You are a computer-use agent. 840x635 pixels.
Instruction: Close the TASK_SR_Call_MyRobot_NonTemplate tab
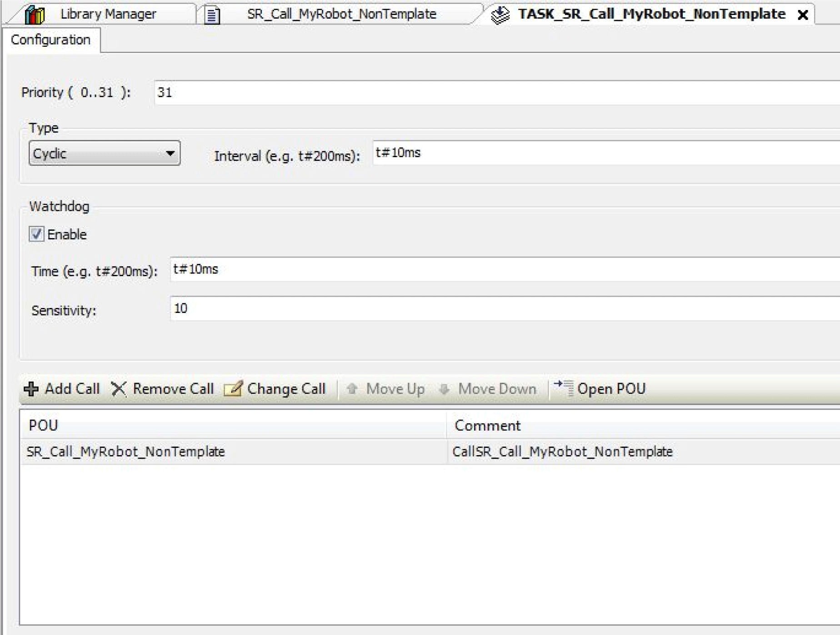pyautogui.click(x=803, y=15)
